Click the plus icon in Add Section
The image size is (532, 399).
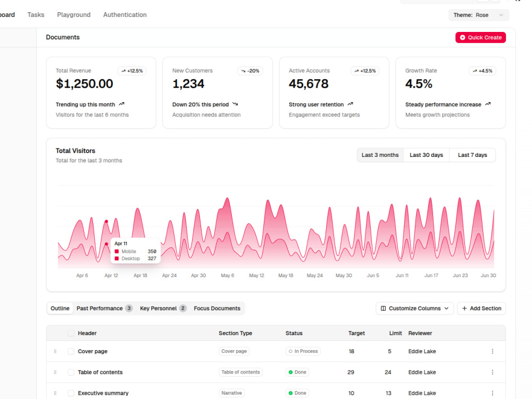(x=464, y=309)
